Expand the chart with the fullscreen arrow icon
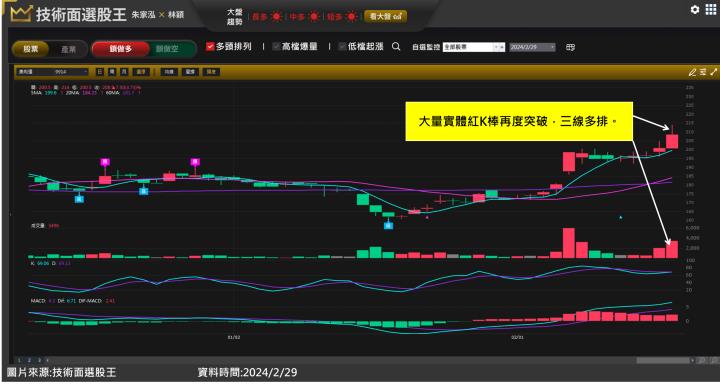The image size is (720, 385). click(x=713, y=72)
